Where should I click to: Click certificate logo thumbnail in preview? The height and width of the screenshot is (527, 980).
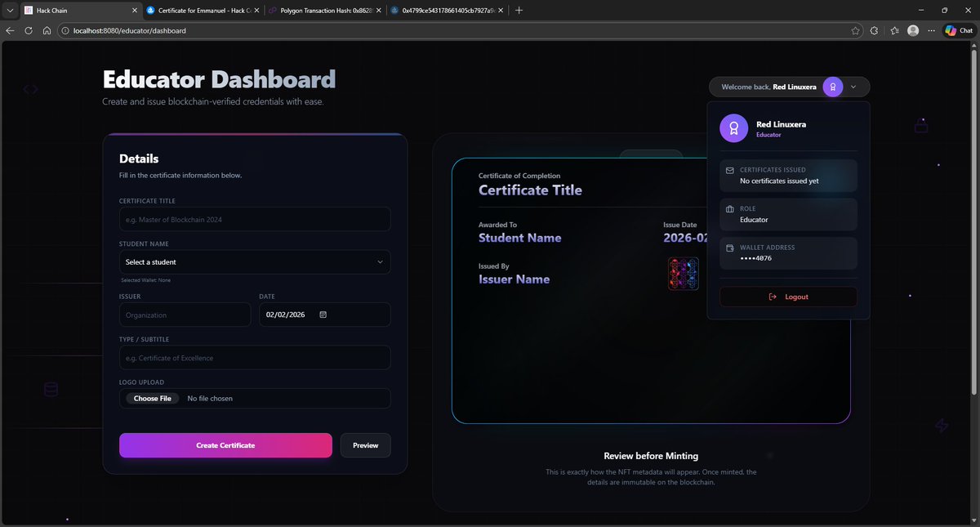pyautogui.click(x=684, y=274)
